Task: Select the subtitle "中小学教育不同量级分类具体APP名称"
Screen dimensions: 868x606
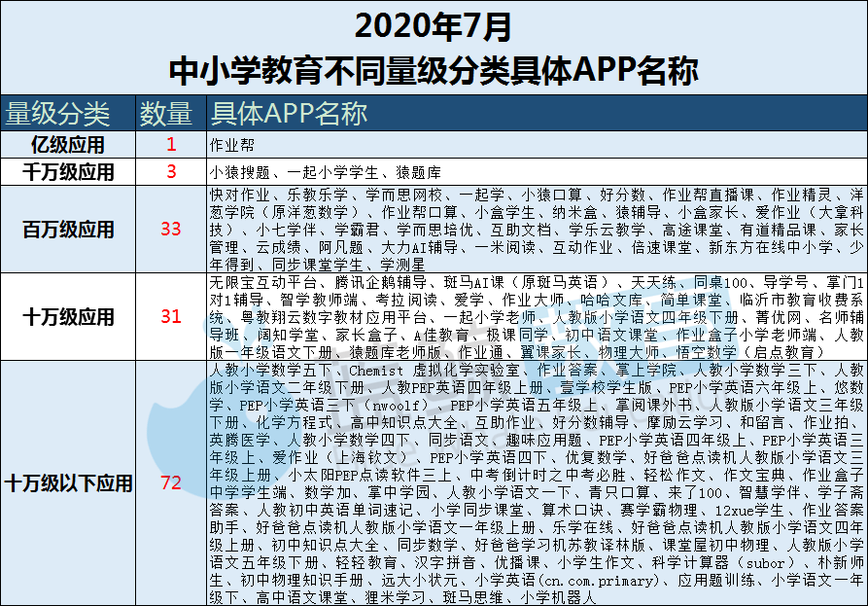Action: coord(433,71)
